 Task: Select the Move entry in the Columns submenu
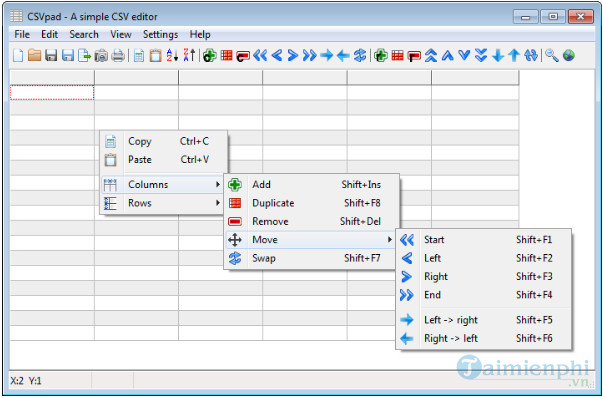click(x=311, y=240)
